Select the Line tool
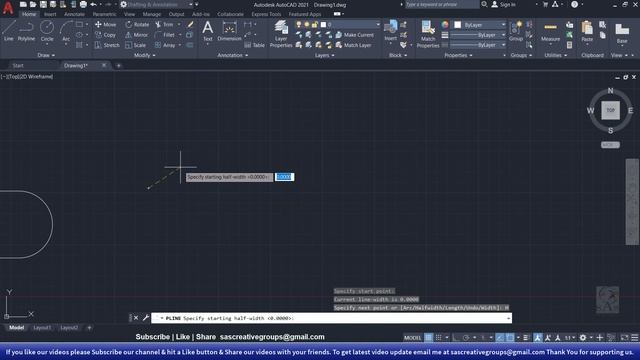 click(9, 31)
